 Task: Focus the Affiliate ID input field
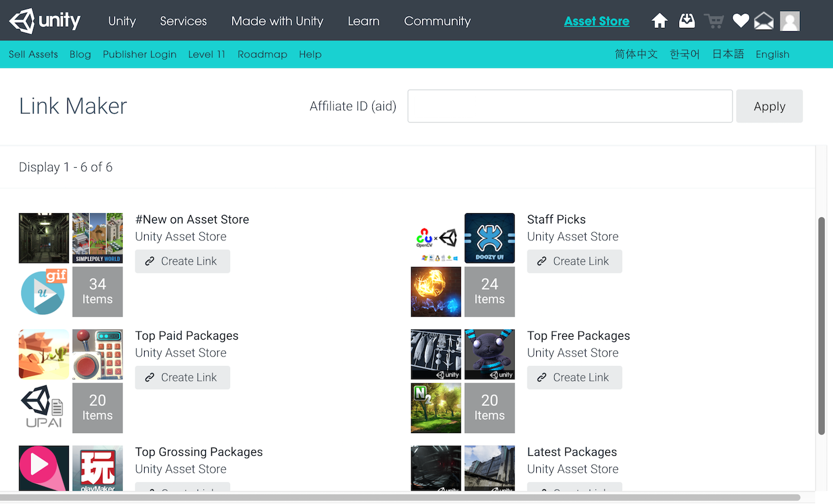tap(570, 106)
